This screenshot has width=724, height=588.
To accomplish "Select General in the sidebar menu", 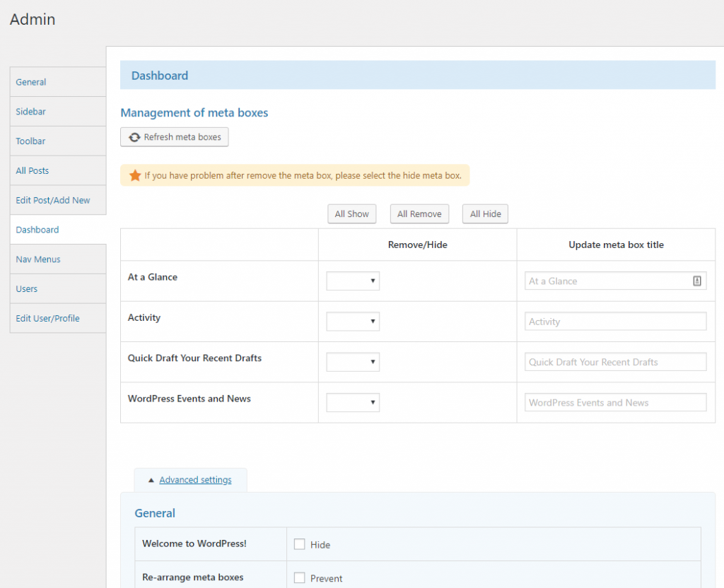I will click(30, 81).
